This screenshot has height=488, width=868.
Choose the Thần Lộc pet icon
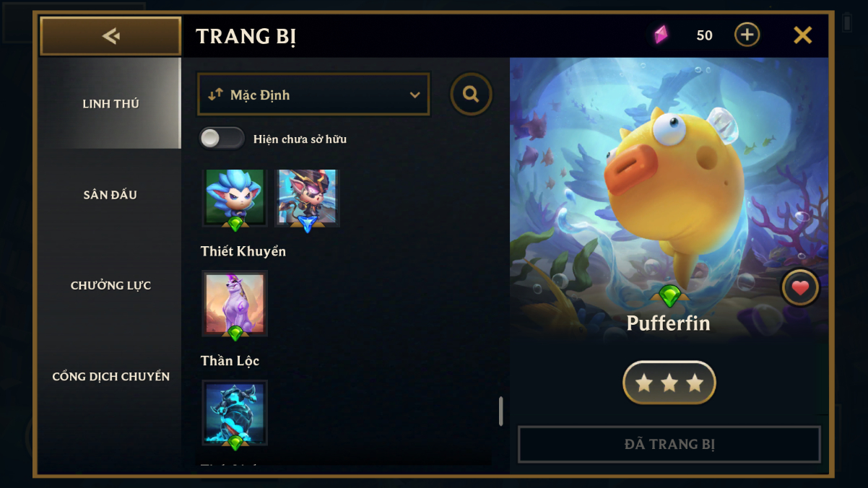coord(235,414)
